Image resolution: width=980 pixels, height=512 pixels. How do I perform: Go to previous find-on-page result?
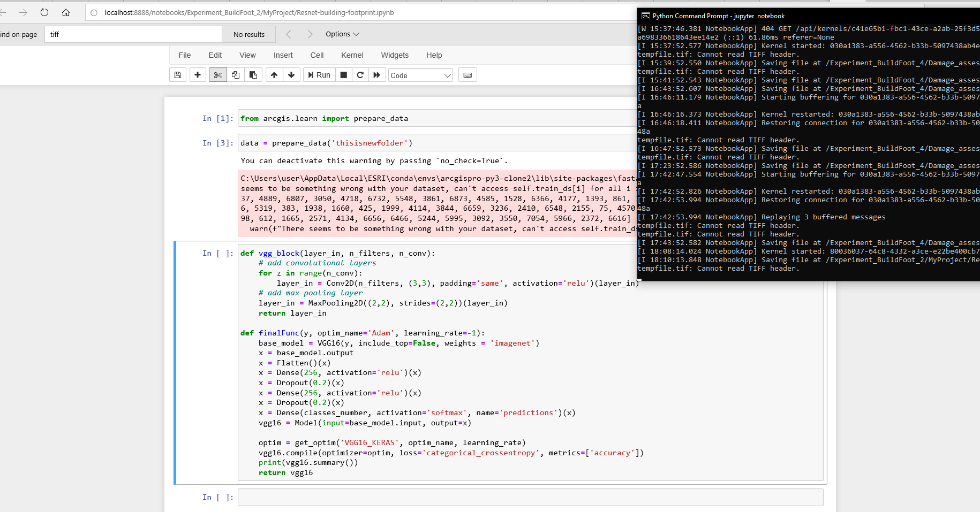(x=289, y=34)
